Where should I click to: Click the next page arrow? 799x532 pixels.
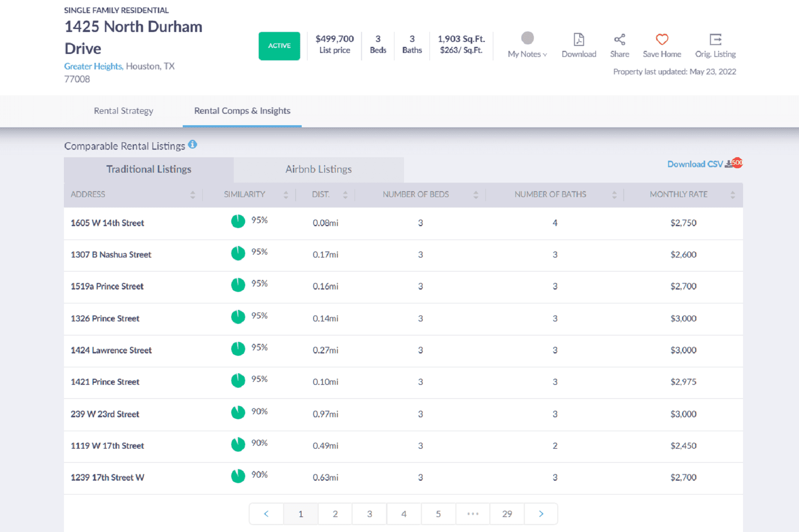pyautogui.click(x=541, y=514)
